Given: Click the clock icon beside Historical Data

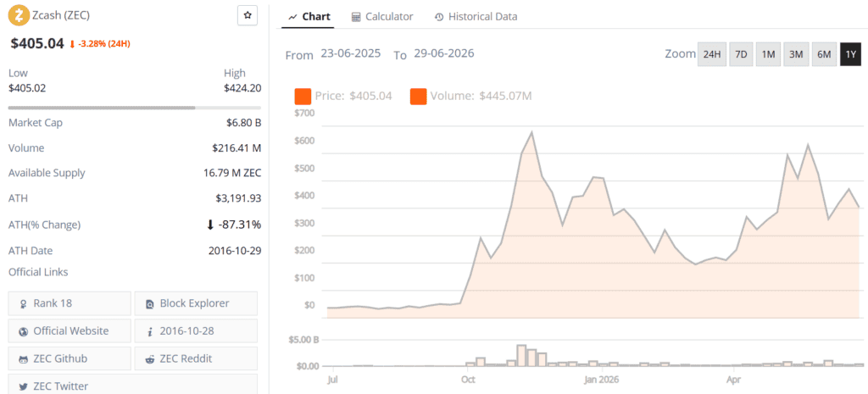Looking at the screenshot, I should click(440, 17).
